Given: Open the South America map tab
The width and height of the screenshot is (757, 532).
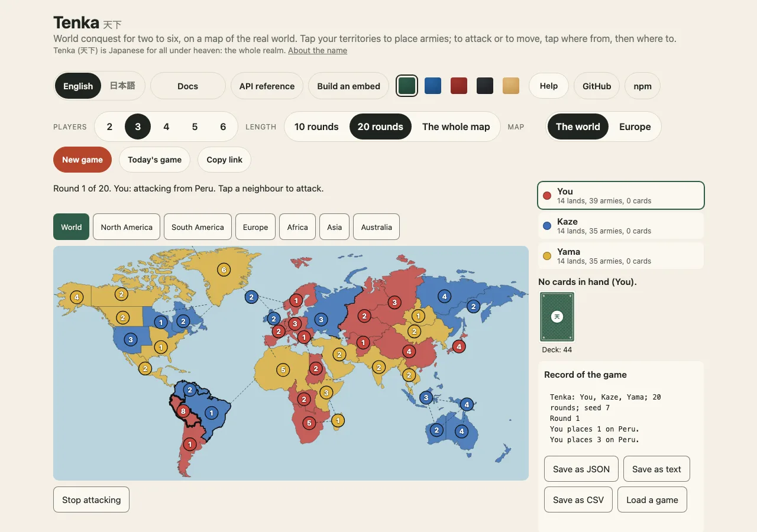Looking at the screenshot, I should point(198,227).
